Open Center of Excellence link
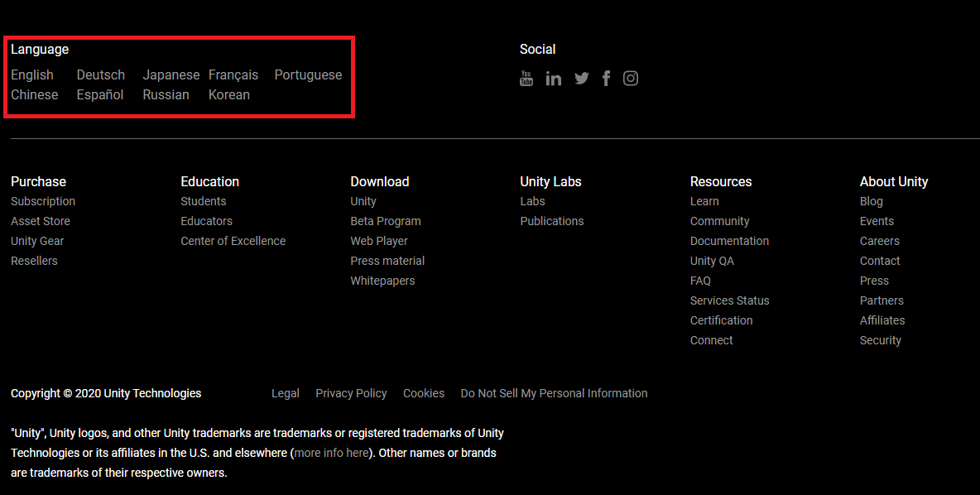Screen dimensions: 980x495 click(x=233, y=241)
